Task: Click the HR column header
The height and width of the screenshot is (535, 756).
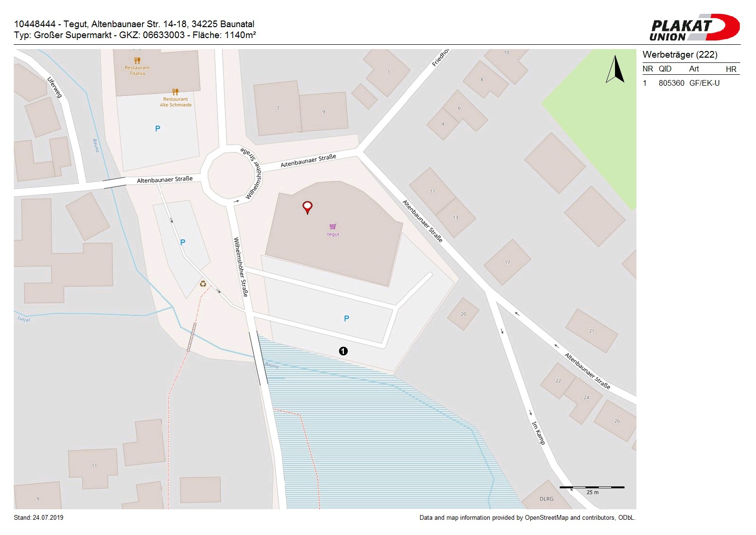Action: coord(731,69)
